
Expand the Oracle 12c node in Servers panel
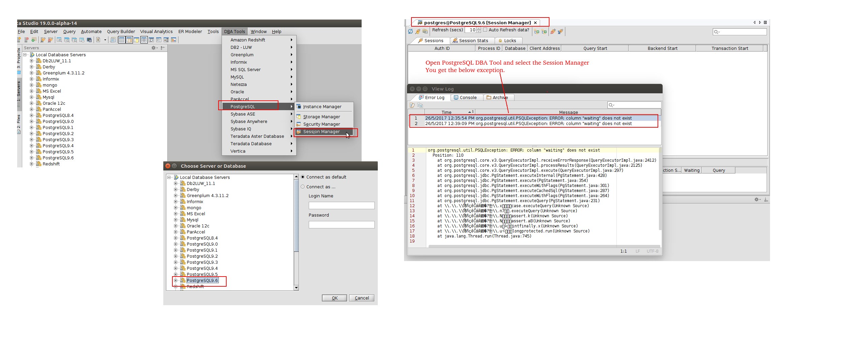pyautogui.click(x=32, y=103)
